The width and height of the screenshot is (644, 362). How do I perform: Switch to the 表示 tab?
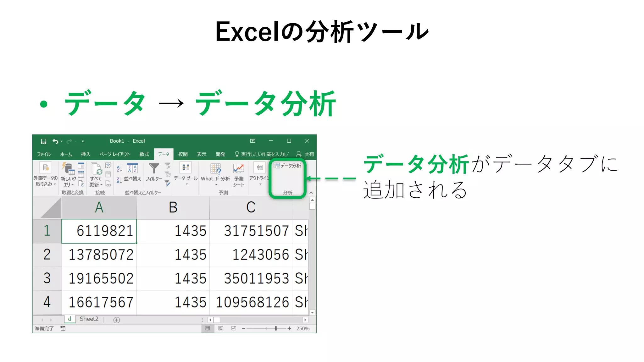click(x=202, y=154)
